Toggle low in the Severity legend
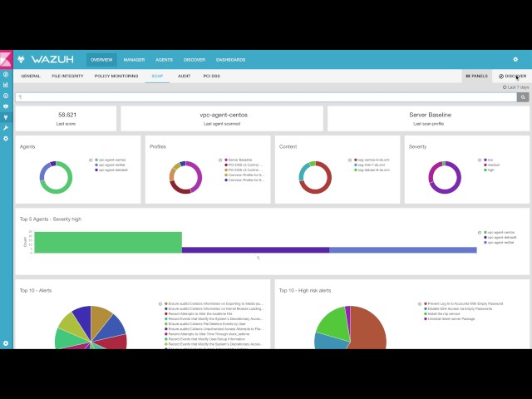Image resolution: width=532 pixels, height=399 pixels. pyautogui.click(x=488, y=160)
